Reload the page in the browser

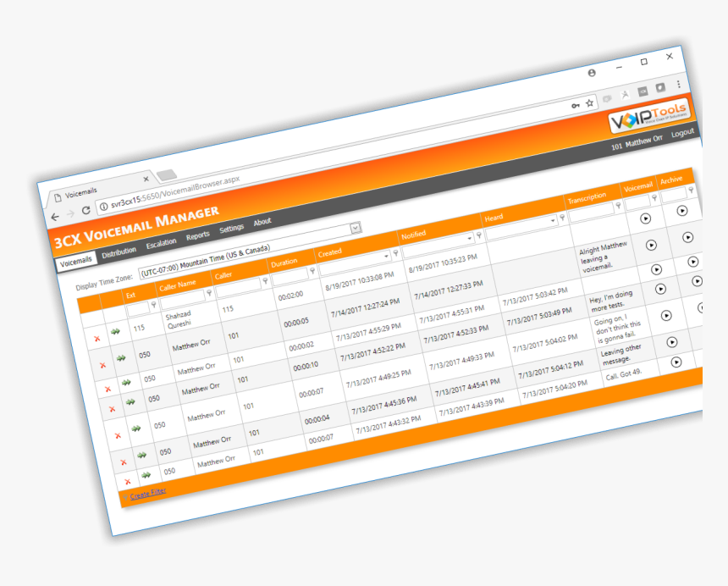pyautogui.click(x=85, y=210)
